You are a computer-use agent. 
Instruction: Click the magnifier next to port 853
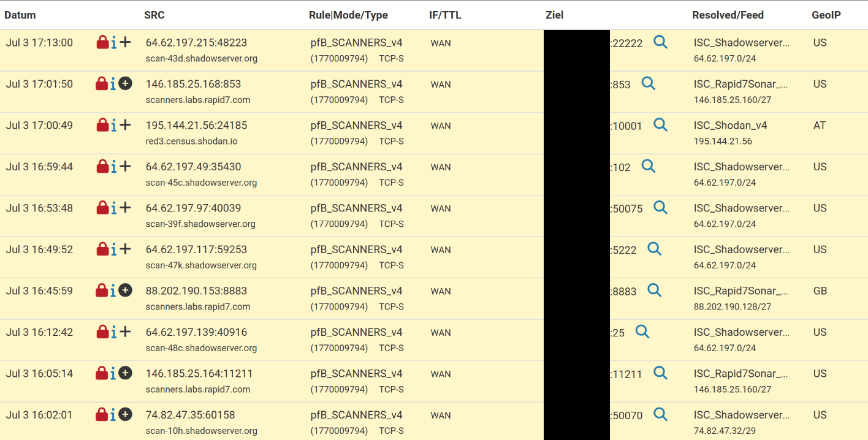(648, 84)
